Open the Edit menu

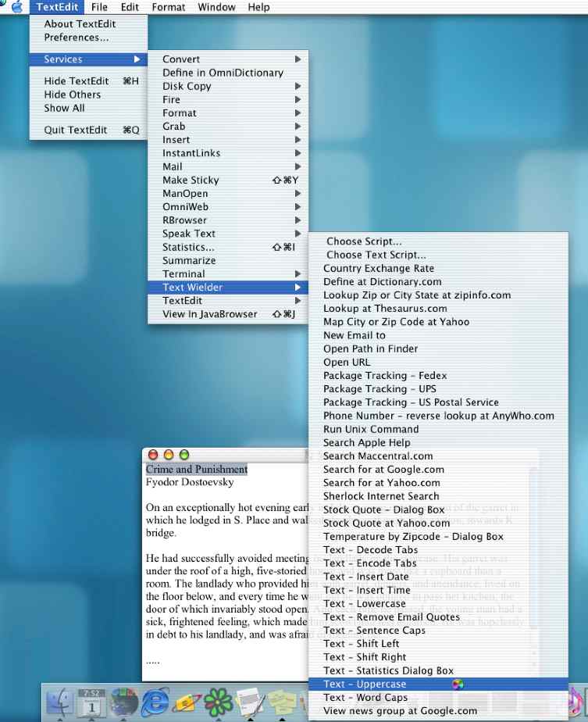coord(130,7)
